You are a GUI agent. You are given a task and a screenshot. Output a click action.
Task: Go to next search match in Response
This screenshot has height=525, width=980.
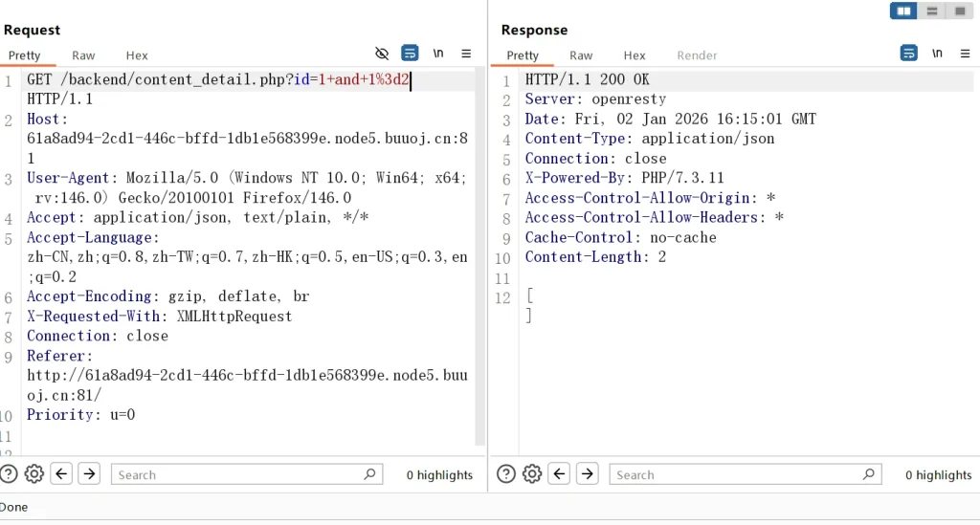[x=588, y=473]
